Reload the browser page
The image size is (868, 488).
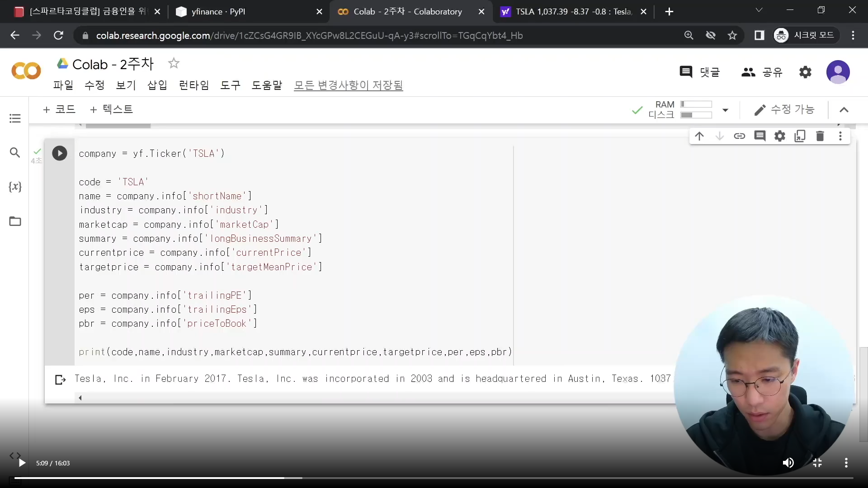[58, 35]
